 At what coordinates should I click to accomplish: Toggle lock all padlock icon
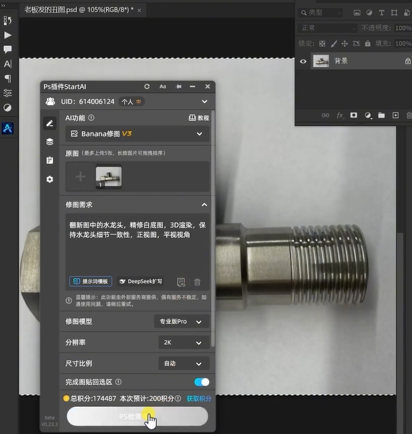(368, 44)
